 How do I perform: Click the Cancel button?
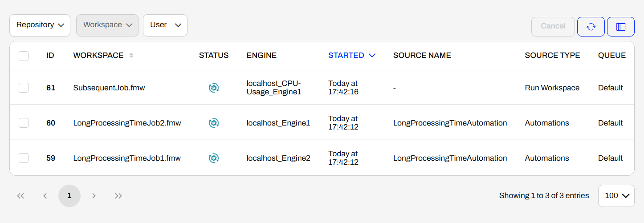(553, 27)
